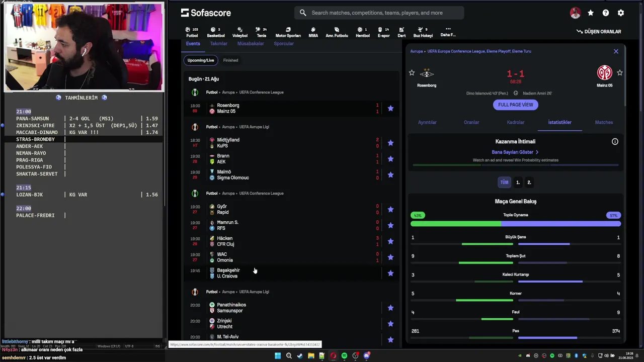Open the Hentbol sport category

[x=362, y=32]
